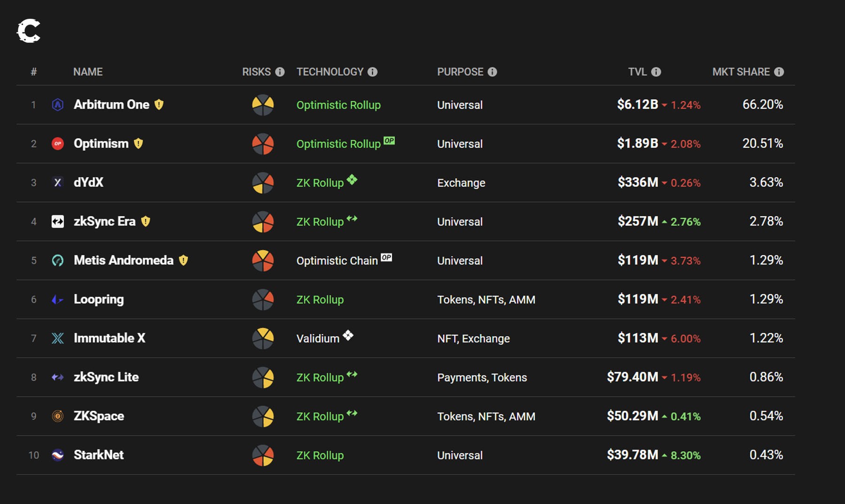The image size is (845, 504).
Task: Sort table by NAME column header
Action: tap(88, 72)
